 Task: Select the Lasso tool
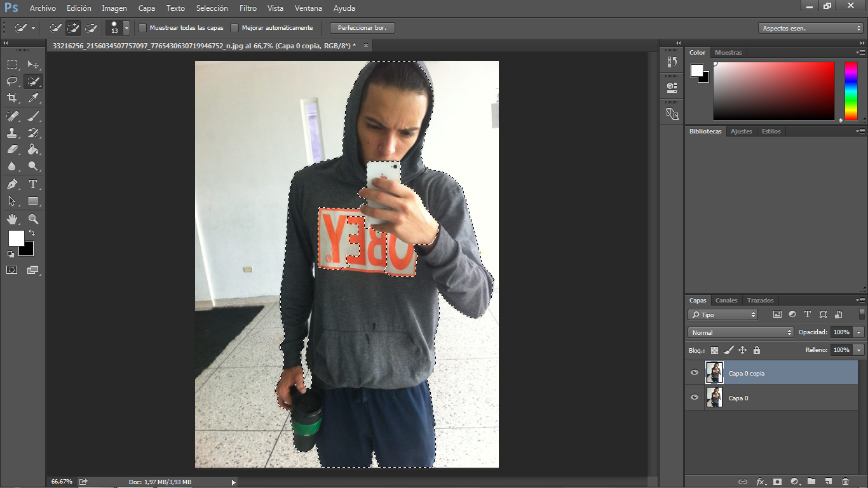coord(12,81)
